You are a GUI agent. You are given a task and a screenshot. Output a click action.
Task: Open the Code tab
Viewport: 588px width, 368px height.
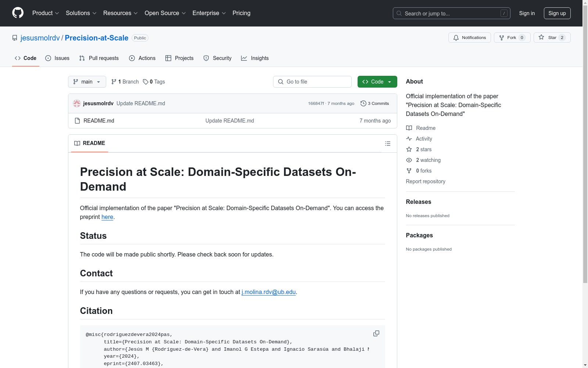pos(26,58)
